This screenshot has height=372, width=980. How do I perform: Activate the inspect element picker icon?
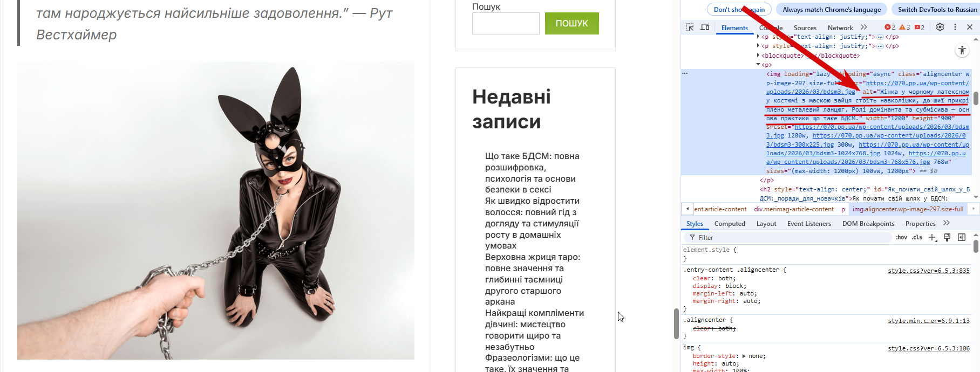click(x=690, y=27)
